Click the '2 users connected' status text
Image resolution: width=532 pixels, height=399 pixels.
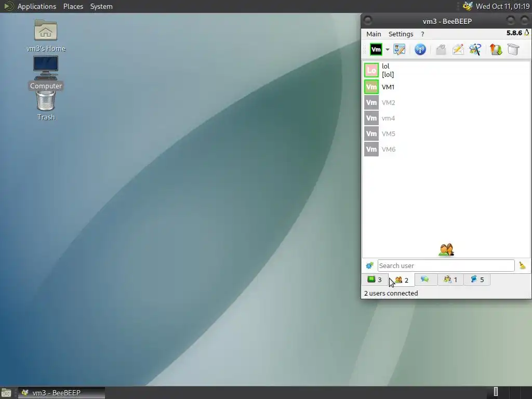click(391, 293)
